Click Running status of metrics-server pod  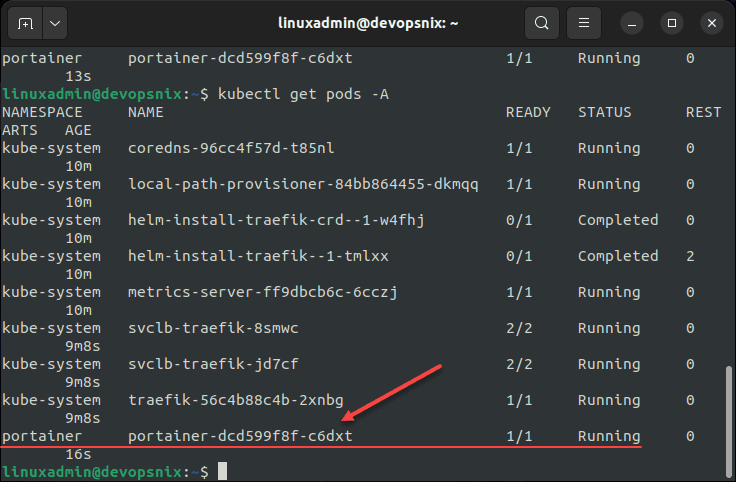(609, 292)
